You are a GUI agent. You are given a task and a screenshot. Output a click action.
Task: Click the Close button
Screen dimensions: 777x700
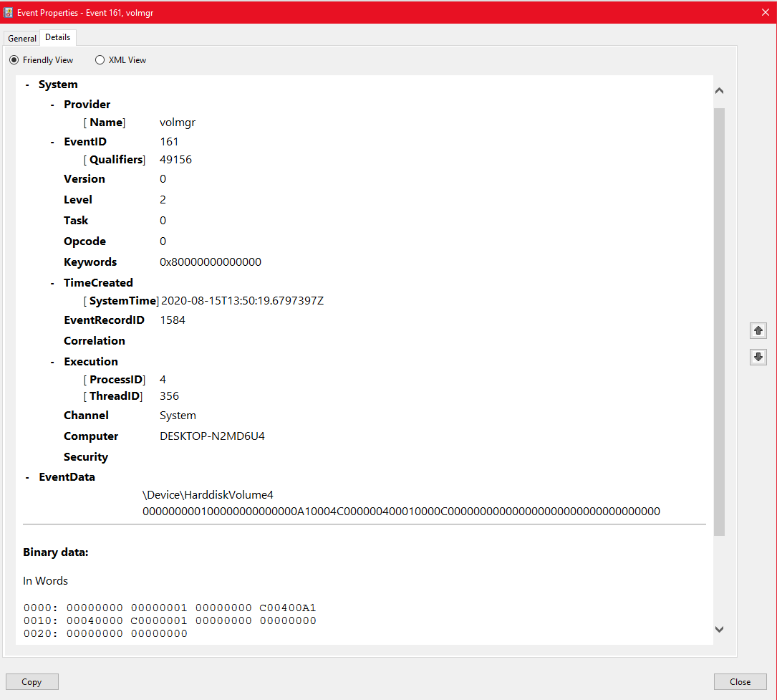pyautogui.click(x=740, y=681)
